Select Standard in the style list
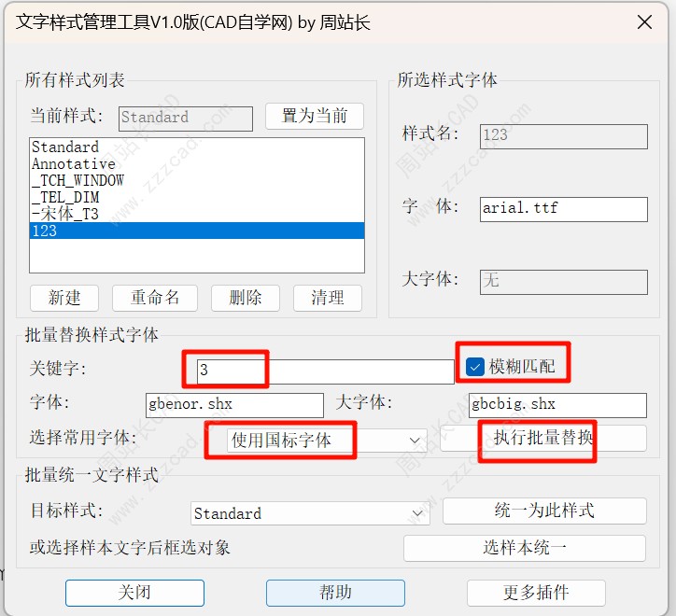Viewport: 676px width, 616px height. pyautogui.click(x=65, y=147)
